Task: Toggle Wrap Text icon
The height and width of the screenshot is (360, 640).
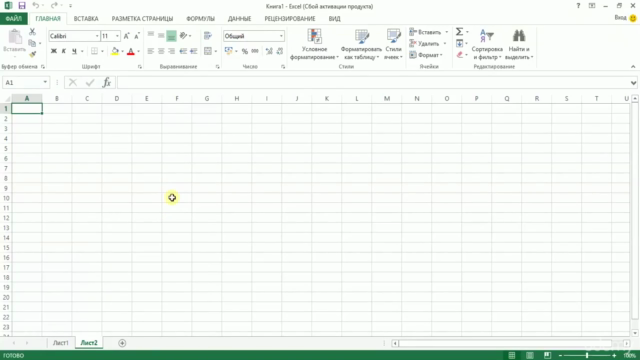Action: [x=208, y=36]
